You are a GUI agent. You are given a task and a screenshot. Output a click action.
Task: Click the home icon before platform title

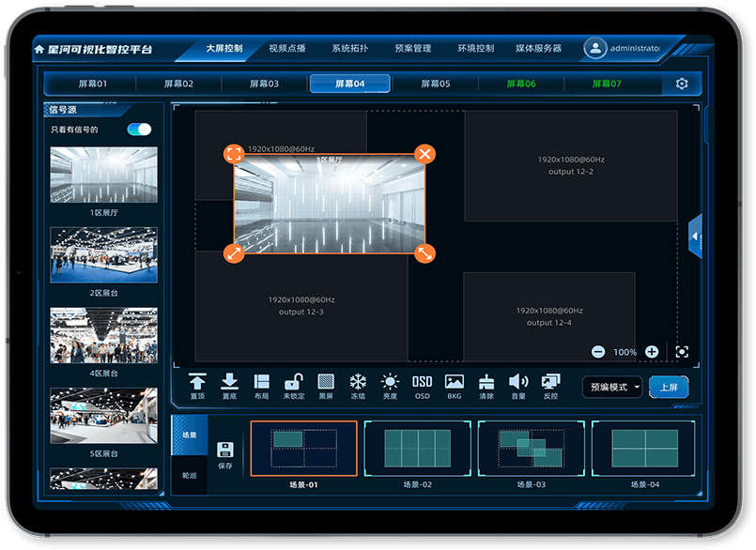39,49
